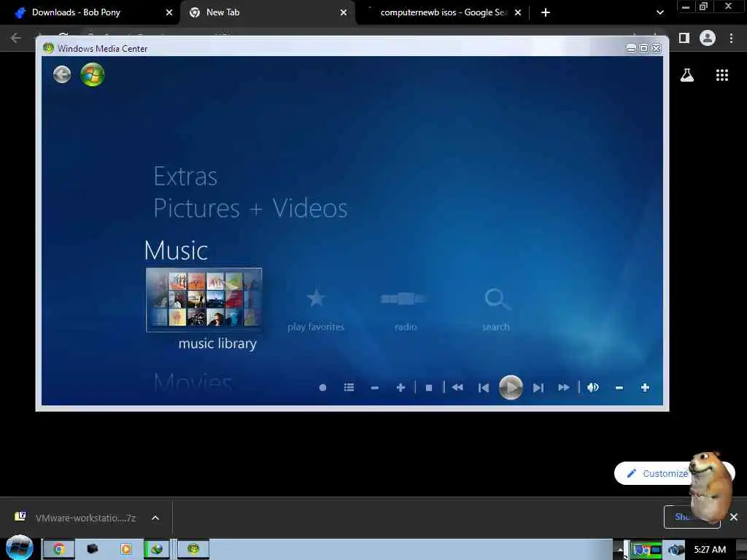Switch to computernewb isos Google Search tab
The image size is (747, 560).
tap(443, 12)
